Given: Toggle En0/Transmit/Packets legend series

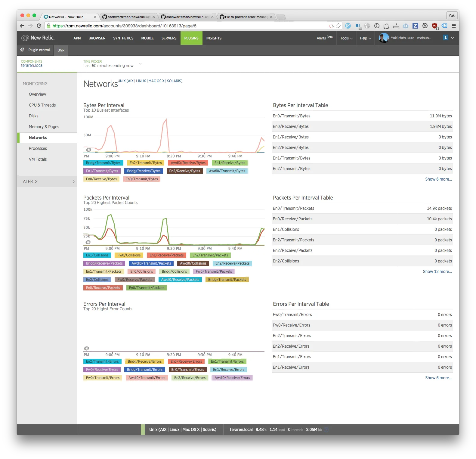Looking at the screenshot, I should 147,288.
